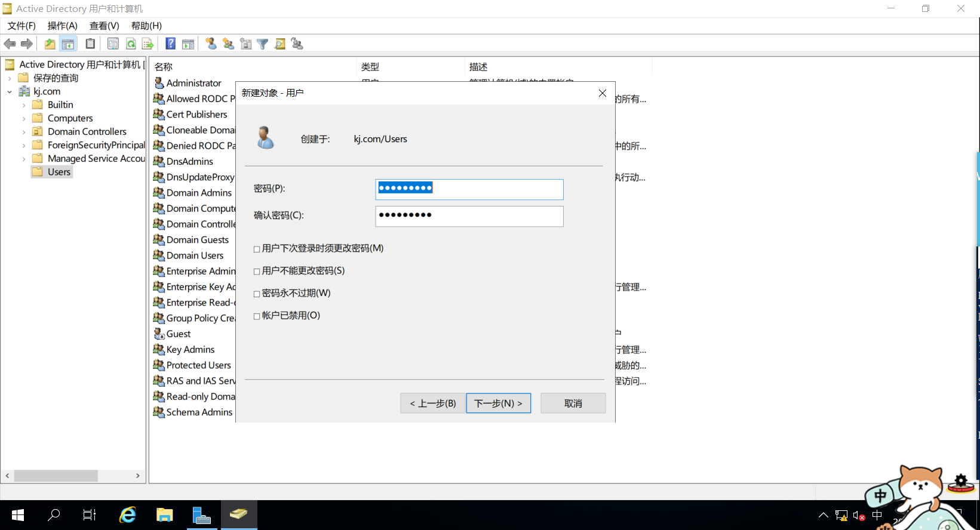Open Task View on the taskbar
This screenshot has height=530, width=980.
point(90,514)
